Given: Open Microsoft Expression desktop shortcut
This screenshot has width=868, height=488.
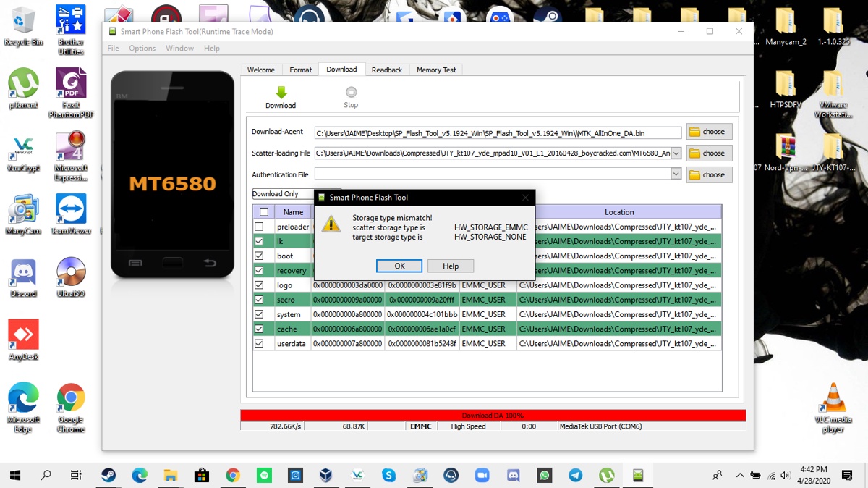Looking at the screenshot, I should (71, 156).
